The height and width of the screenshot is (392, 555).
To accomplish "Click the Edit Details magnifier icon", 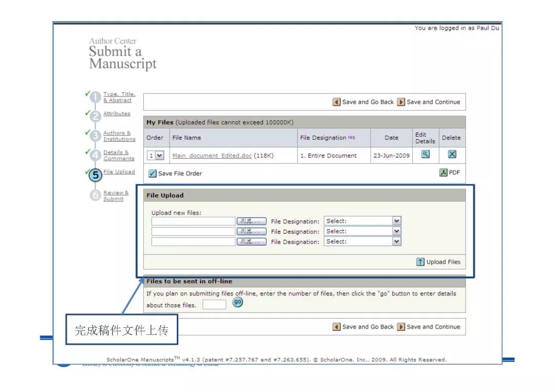I will [425, 154].
